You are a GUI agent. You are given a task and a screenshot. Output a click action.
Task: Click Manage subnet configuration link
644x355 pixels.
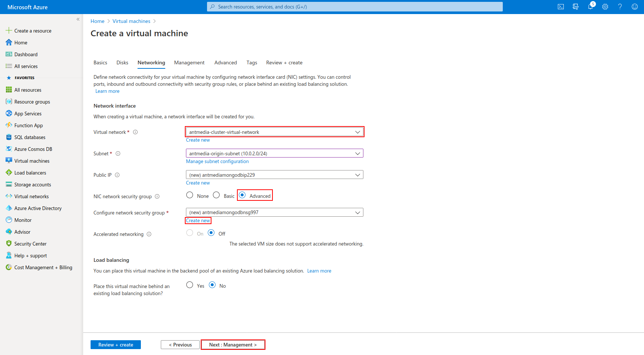pyautogui.click(x=217, y=162)
